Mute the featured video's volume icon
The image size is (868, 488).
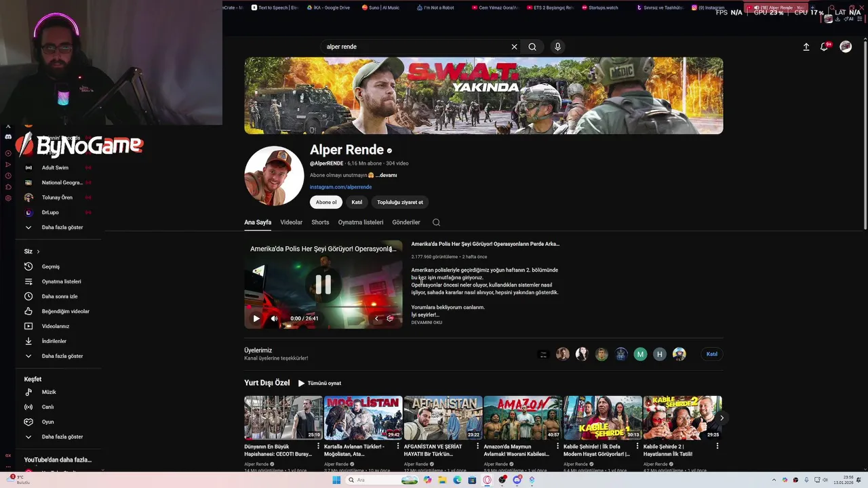274,319
